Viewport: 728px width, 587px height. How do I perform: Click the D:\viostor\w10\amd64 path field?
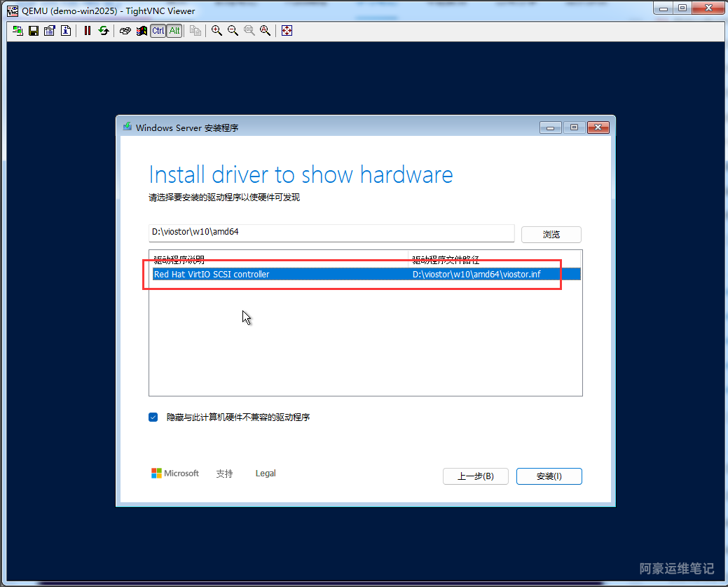(x=329, y=232)
